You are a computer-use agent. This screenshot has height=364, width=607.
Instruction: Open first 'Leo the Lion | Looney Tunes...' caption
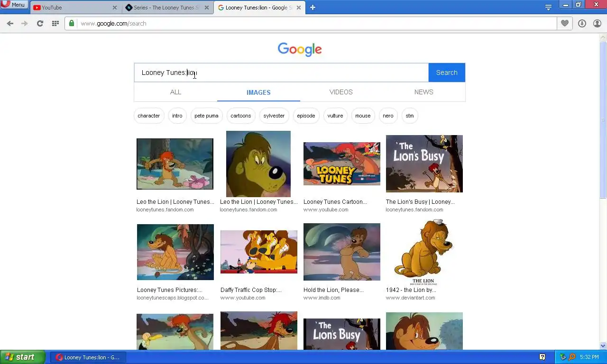click(x=175, y=202)
